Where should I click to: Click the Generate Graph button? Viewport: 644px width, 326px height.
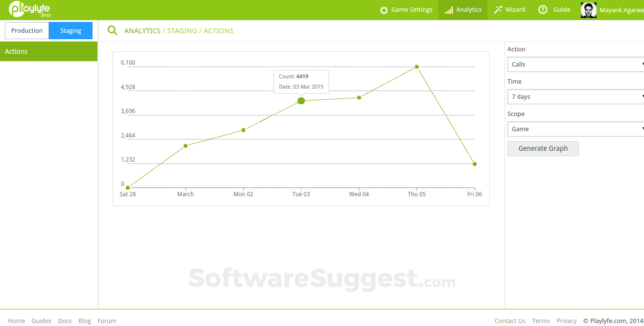pyautogui.click(x=543, y=148)
